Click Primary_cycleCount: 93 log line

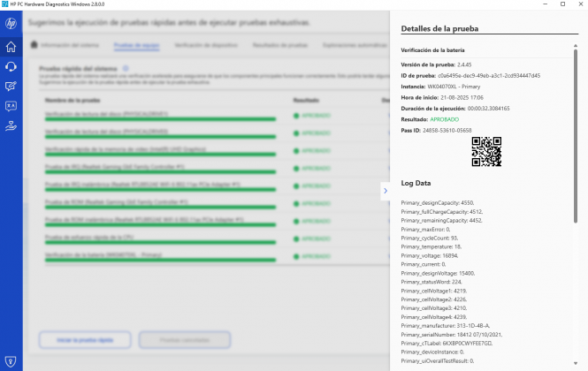(430, 238)
